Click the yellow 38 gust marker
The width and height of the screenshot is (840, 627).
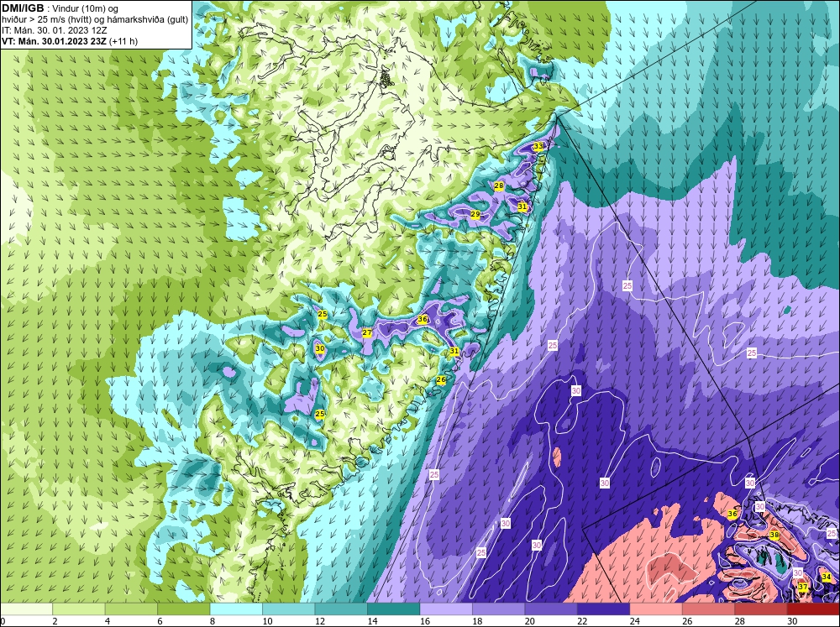click(x=774, y=535)
